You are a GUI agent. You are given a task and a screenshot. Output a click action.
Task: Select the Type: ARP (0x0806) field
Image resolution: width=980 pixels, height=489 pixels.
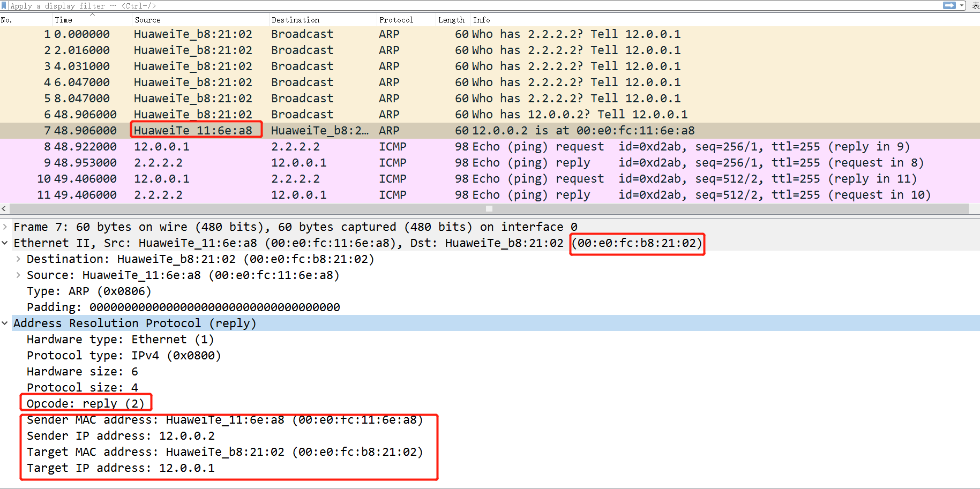(89, 291)
